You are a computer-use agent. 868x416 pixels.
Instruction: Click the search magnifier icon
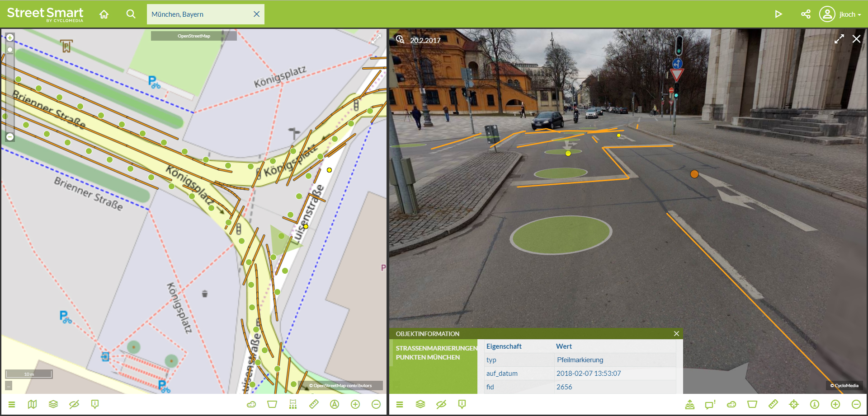[x=131, y=14]
